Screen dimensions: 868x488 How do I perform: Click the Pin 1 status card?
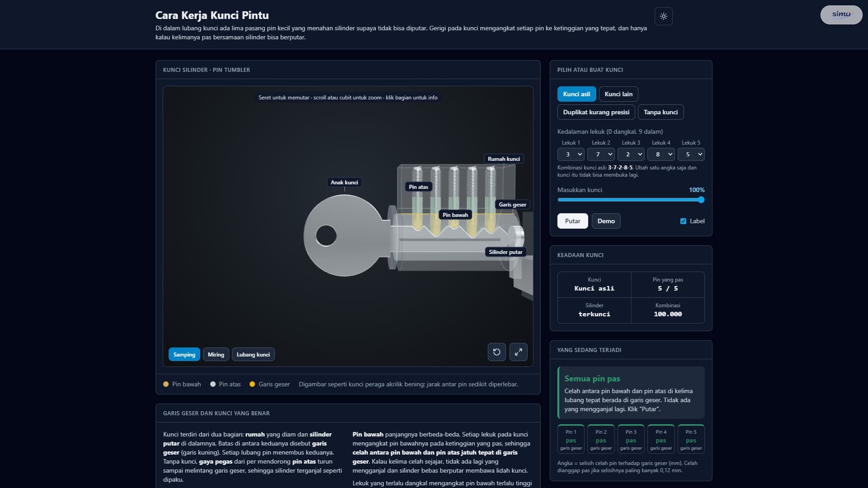tap(571, 439)
